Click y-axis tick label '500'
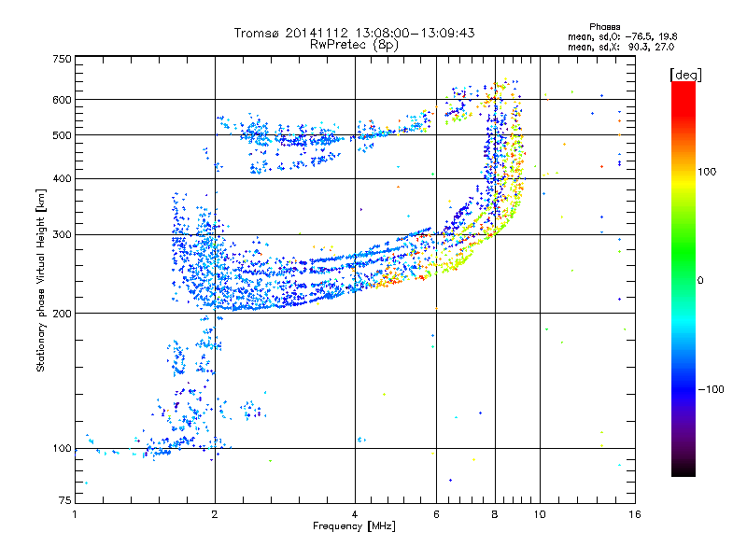The width and height of the screenshot is (747, 560). [62, 135]
